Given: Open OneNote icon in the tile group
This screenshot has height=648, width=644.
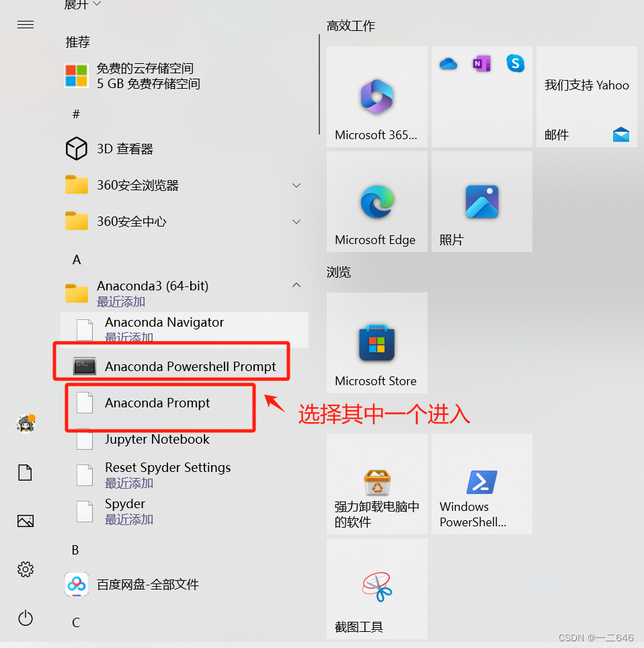Looking at the screenshot, I should pyautogui.click(x=481, y=64).
